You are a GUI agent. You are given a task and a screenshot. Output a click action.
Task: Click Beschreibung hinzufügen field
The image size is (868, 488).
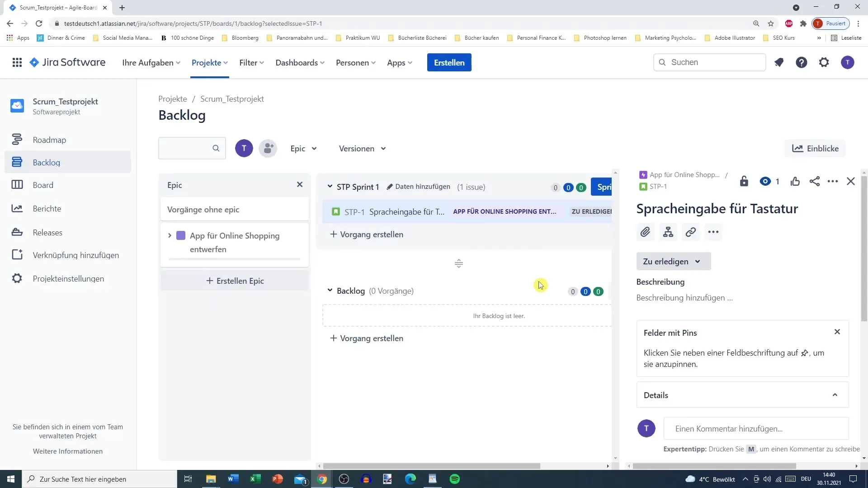click(x=684, y=298)
